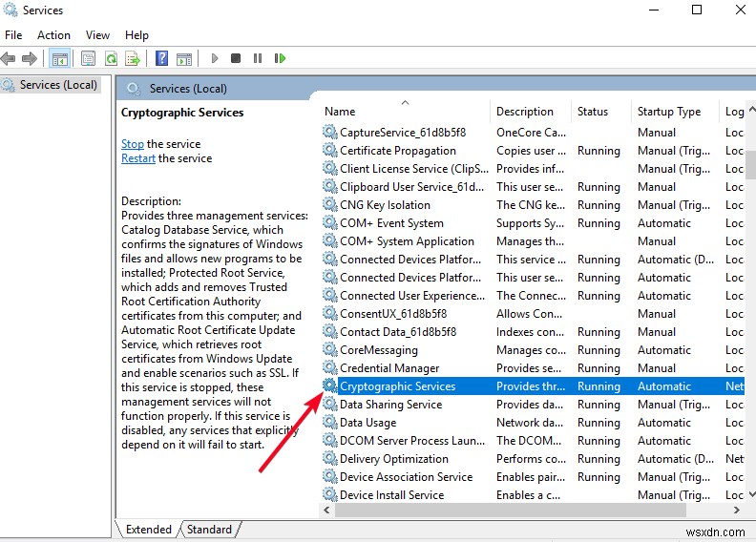Open the View menu
The width and height of the screenshot is (756, 542).
tap(97, 35)
